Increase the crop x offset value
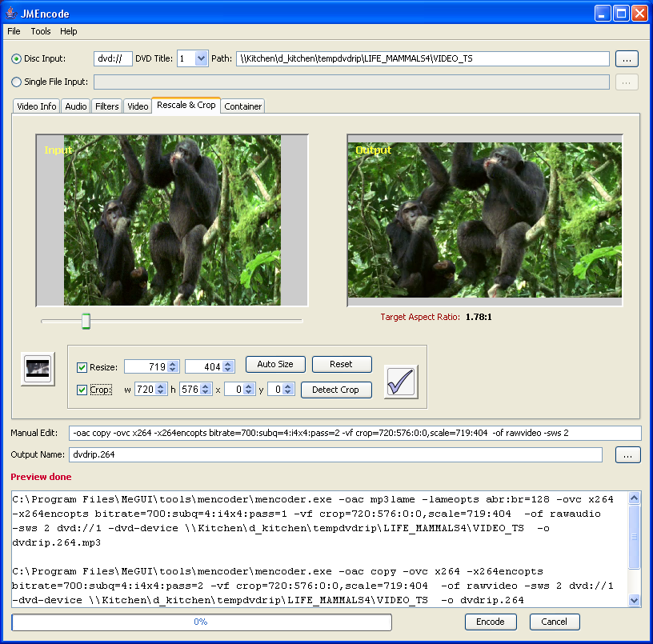This screenshot has width=653, height=644. 249,386
